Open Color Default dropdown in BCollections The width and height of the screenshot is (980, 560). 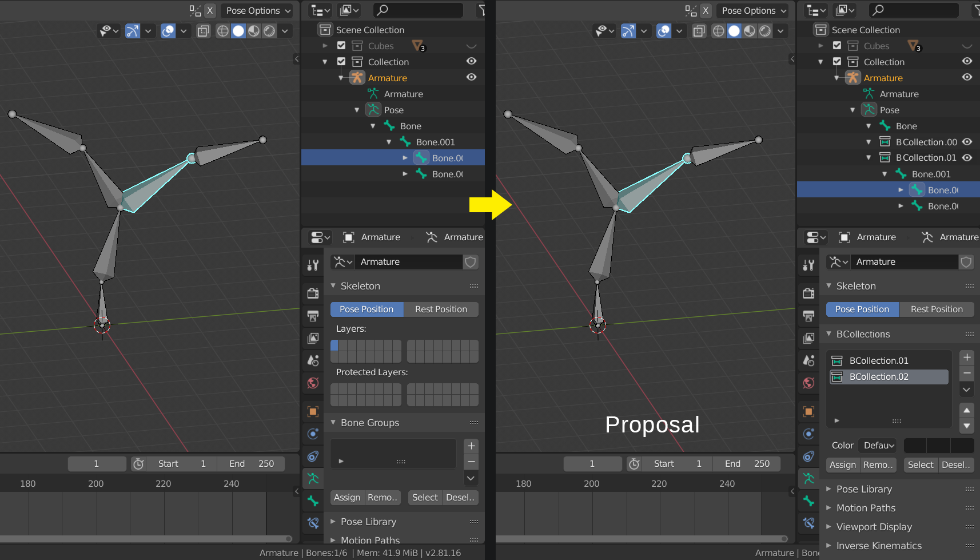click(879, 445)
